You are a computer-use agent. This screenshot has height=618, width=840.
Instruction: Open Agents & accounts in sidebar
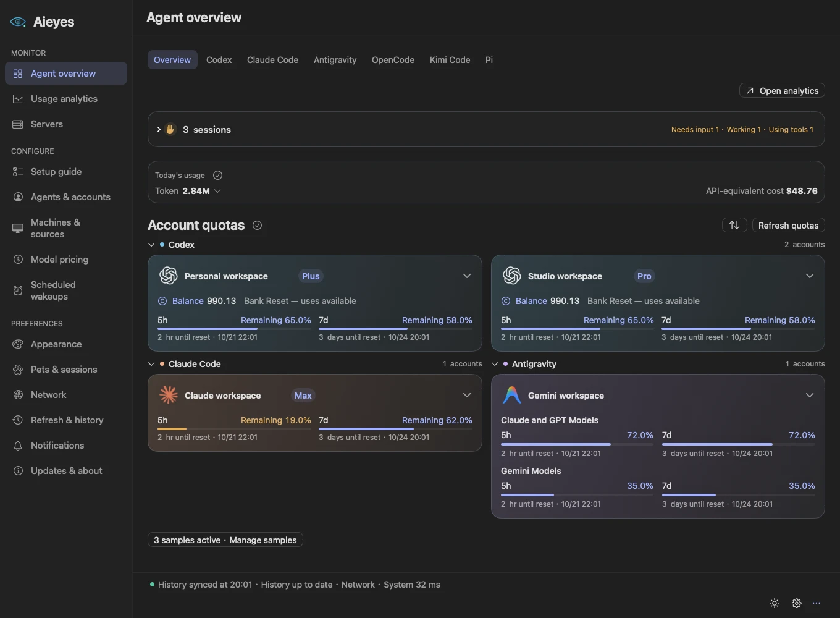pyautogui.click(x=66, y=197)
